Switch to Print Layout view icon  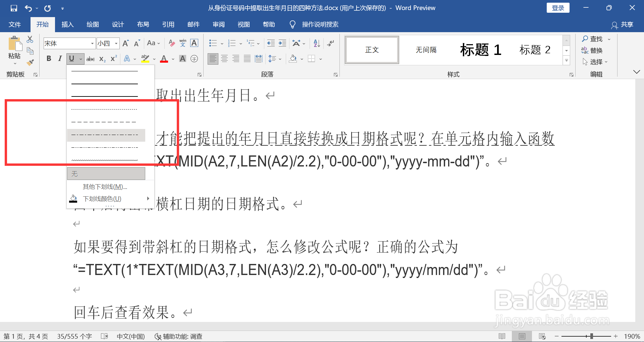click(522, 336)
